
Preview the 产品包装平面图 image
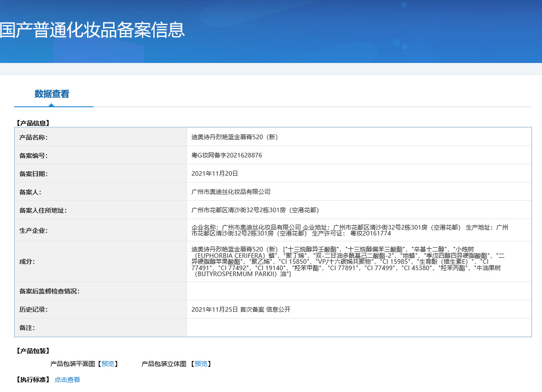pos(108,364)
